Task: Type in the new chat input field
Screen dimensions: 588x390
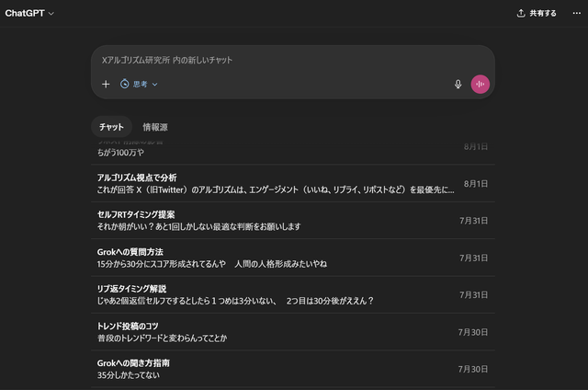Action: click(x=276, y=60)
